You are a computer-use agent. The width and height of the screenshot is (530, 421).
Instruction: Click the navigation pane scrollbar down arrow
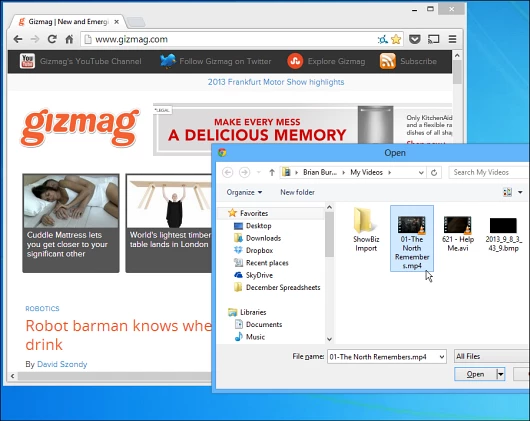pos(329,339)
